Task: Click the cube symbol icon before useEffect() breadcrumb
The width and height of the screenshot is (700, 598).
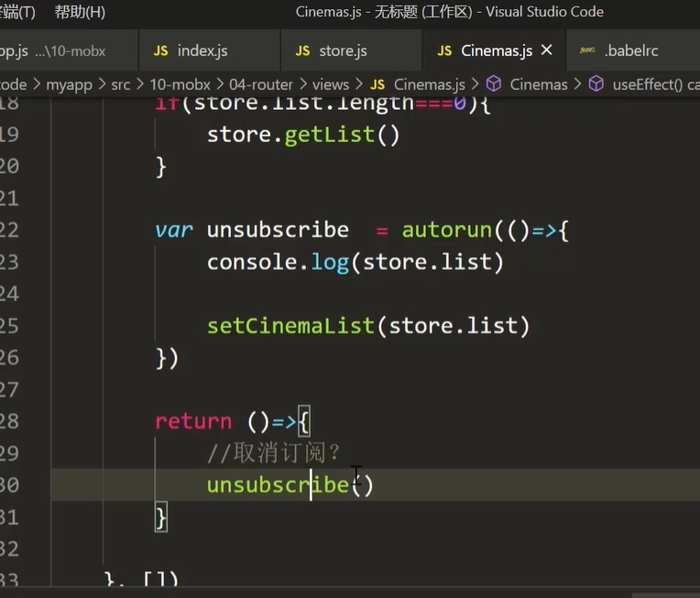Action: click(x=596, y=84)
